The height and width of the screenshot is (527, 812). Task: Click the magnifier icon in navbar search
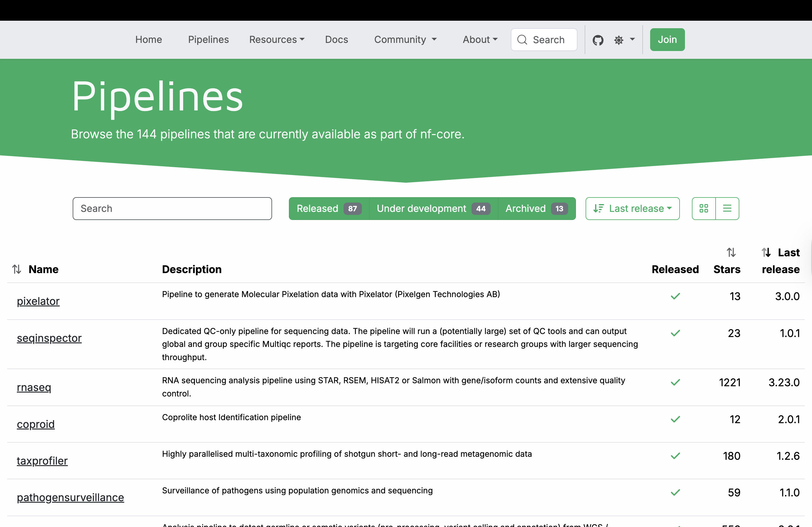click(522, 40)
